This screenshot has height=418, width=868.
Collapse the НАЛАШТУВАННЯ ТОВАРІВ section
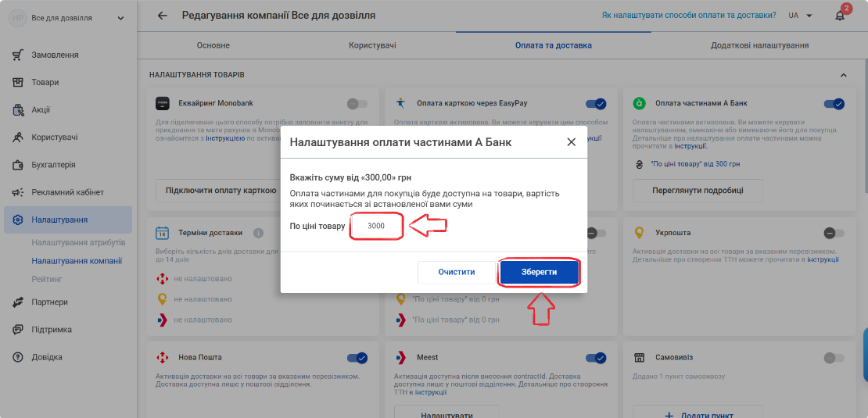point(844,75)
